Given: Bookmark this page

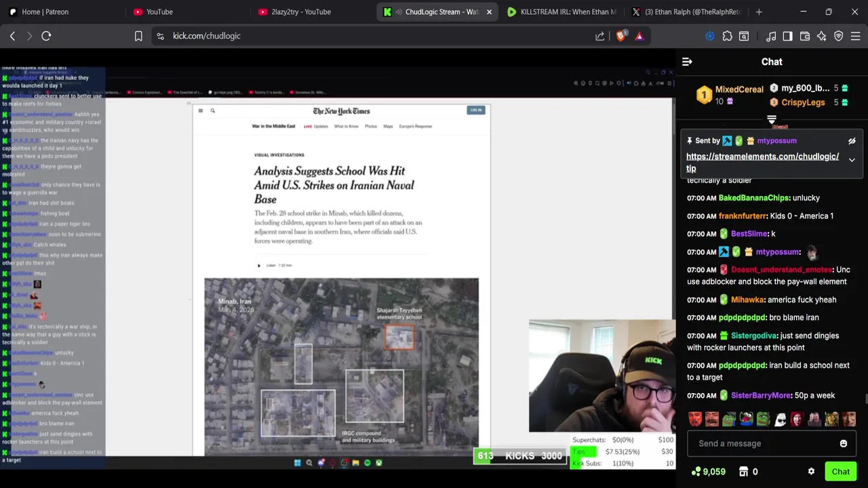Looking at the screenshot, I should 138,36.
